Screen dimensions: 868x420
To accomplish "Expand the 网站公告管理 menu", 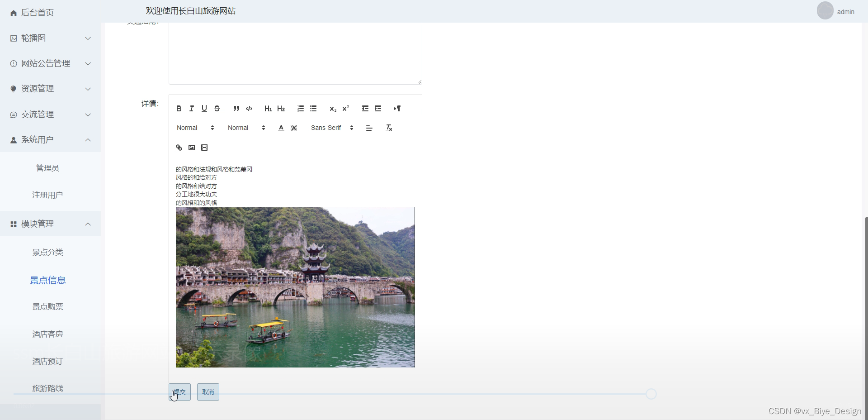I will [50, 63].
